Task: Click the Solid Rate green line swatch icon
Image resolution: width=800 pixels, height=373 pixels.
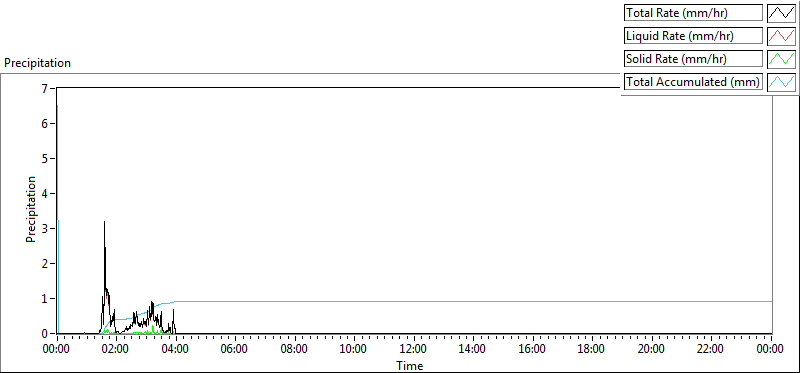Action: pyautogui.click(x=782, y=59)
